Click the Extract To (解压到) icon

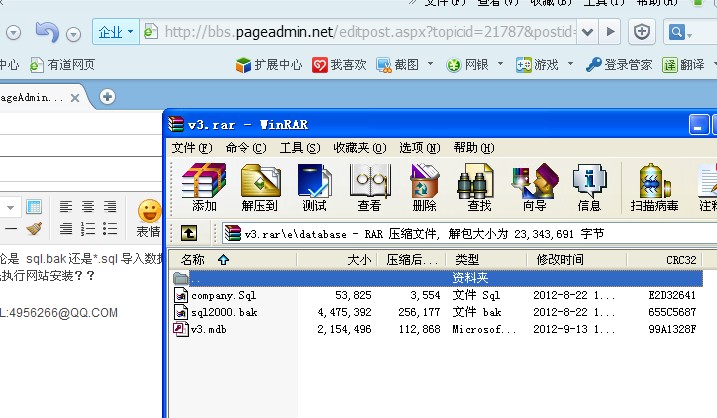pos(260,187)
